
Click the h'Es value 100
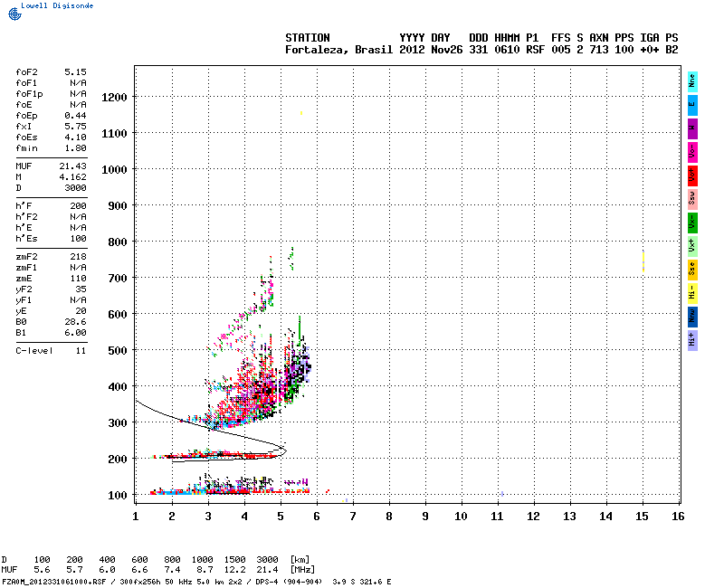pos(78,239)
